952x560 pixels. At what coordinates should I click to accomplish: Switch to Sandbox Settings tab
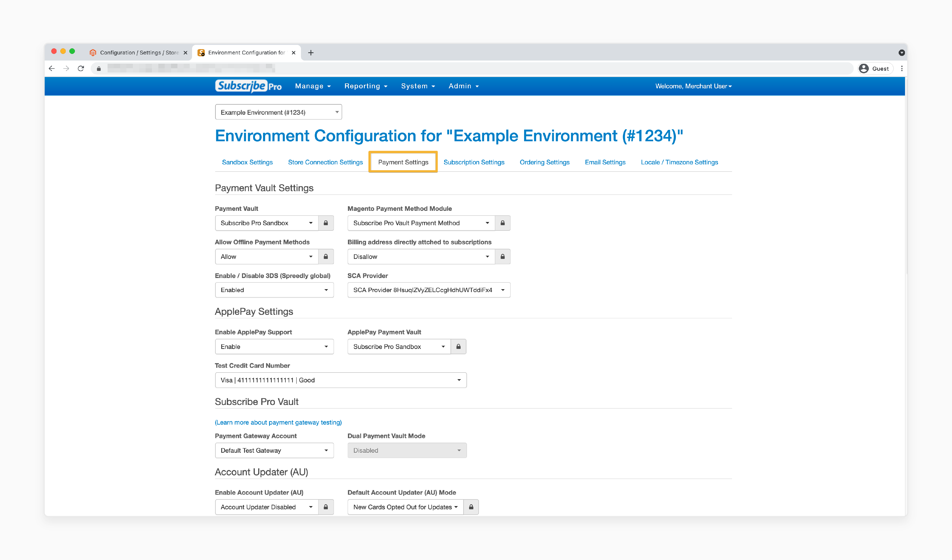click(x=247, y=162)
